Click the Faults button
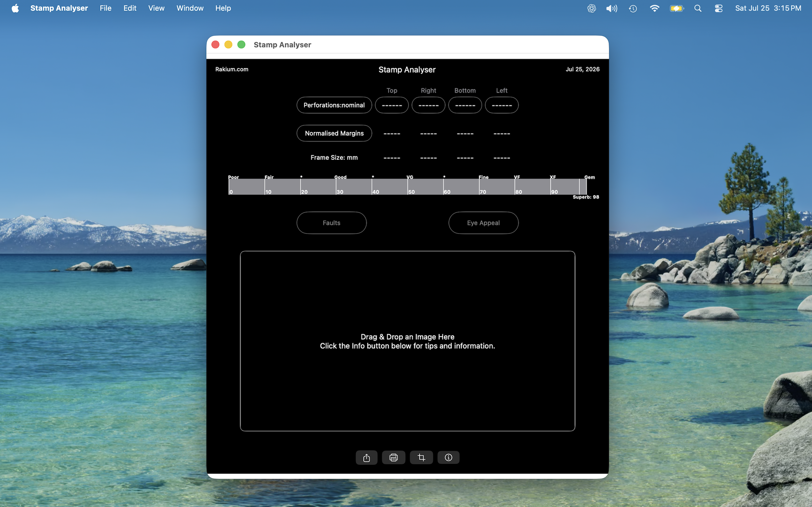 coord(331,223)
